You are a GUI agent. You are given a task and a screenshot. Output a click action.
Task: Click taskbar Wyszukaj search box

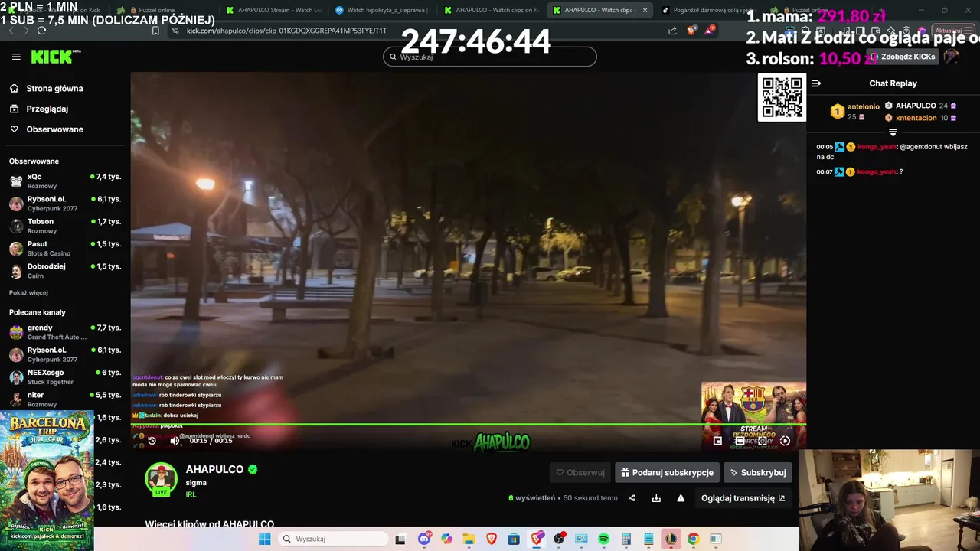(x=333, y=539)
